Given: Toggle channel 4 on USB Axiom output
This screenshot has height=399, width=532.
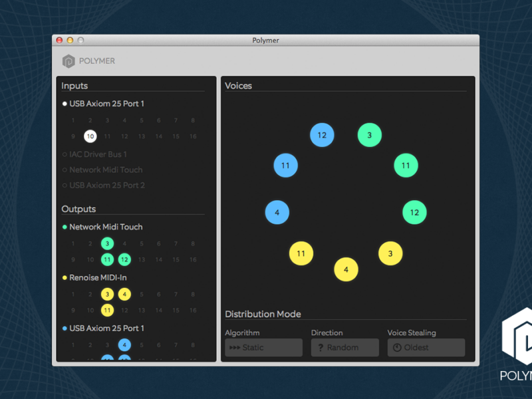Looking at the screenshot, I should (124, 344).
